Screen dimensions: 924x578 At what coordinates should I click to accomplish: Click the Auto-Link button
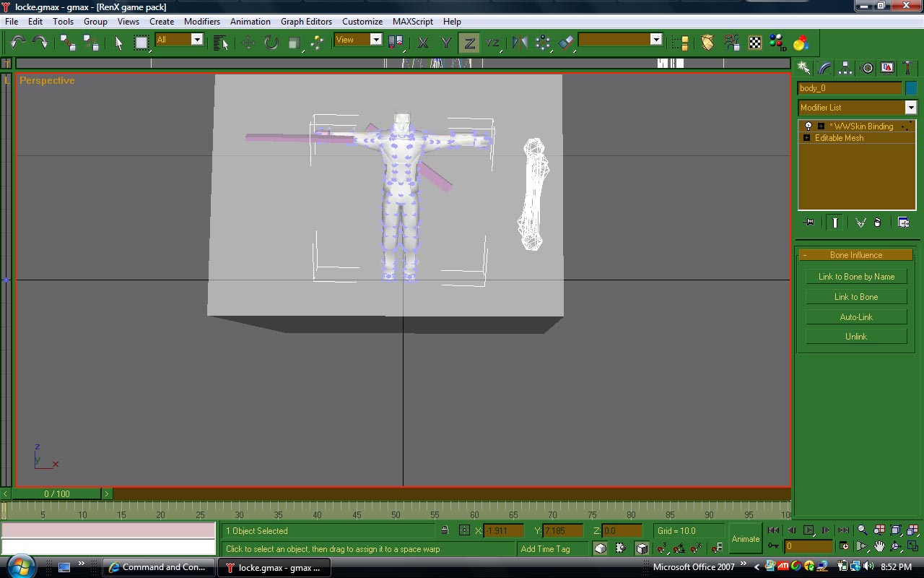[856, 317]
